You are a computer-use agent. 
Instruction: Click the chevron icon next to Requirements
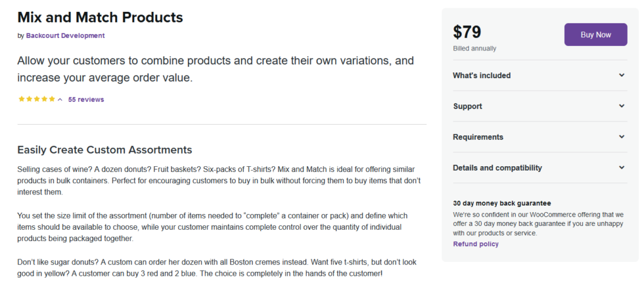(x=622, y=137)
